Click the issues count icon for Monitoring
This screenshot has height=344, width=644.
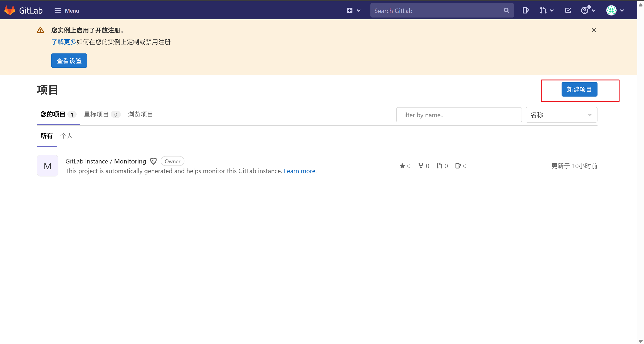pos(461,166)
